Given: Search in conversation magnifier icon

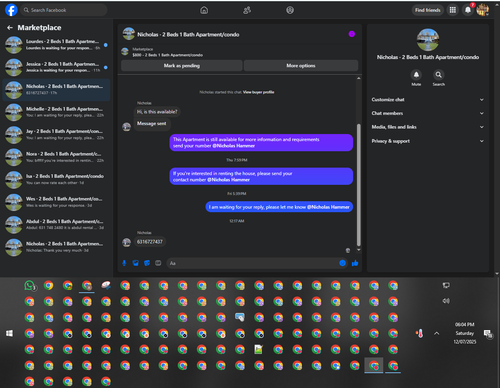Looking at the screenshot, I should click(439, 75).
